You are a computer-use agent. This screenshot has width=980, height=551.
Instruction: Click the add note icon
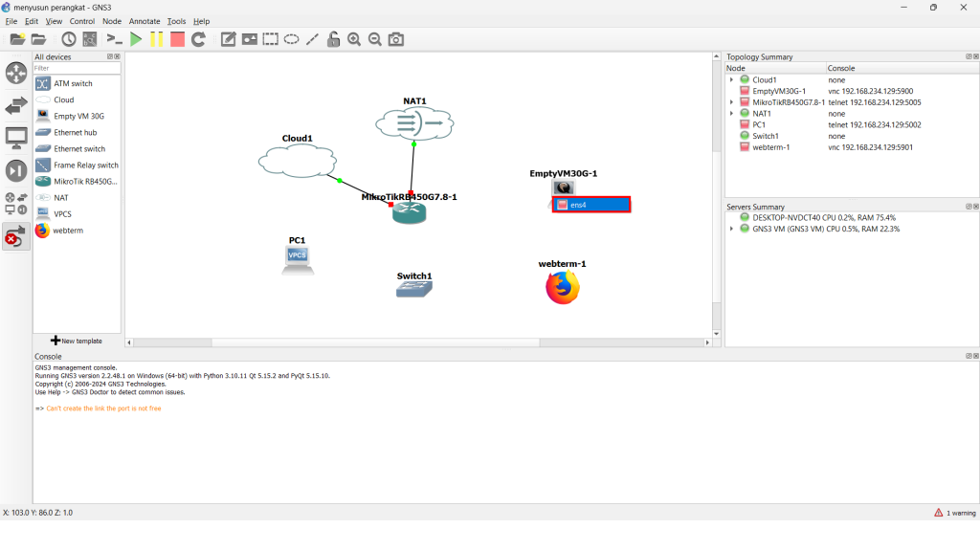(228, 39)
